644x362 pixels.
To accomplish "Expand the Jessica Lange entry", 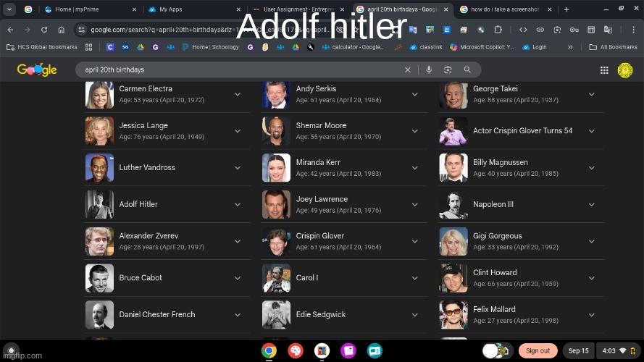I will click(x=238, y=131).
